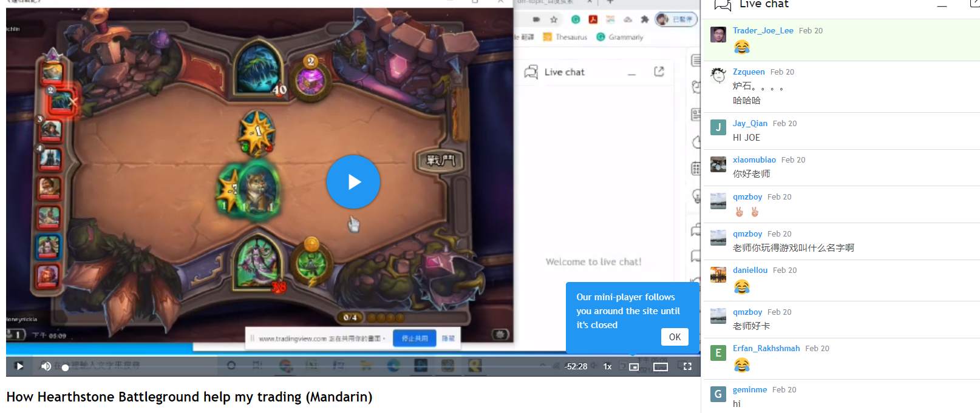Open Zzqueen's profile link
980x413 pixels.
pyautogui.click(x=749, y=72)
